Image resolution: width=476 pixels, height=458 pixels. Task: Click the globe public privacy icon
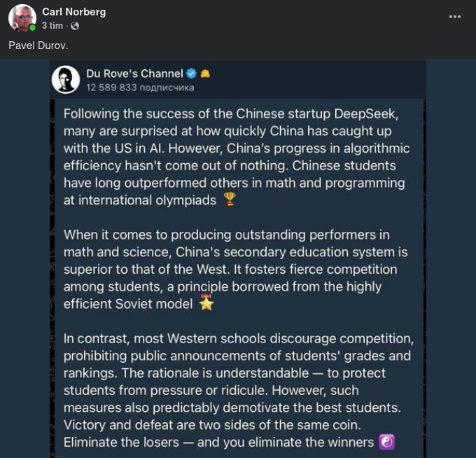click(x=75, y=26)
